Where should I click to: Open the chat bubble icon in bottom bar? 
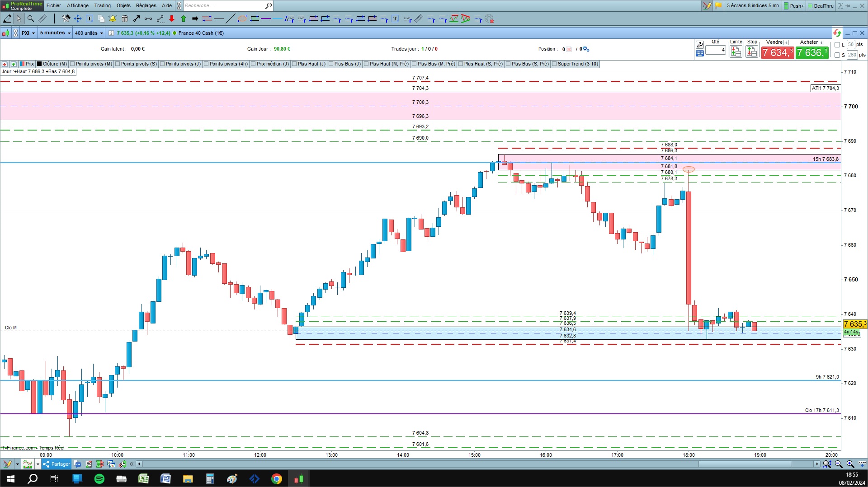(78, 464)
